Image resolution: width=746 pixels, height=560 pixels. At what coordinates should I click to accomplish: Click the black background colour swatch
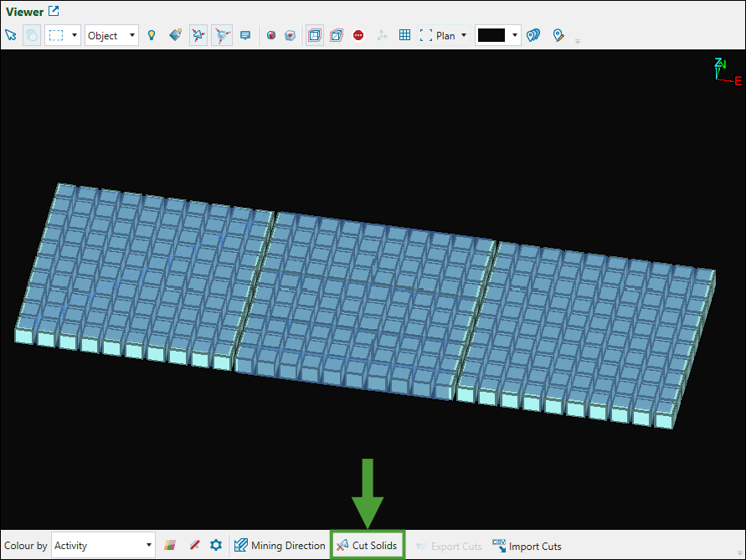491,35
